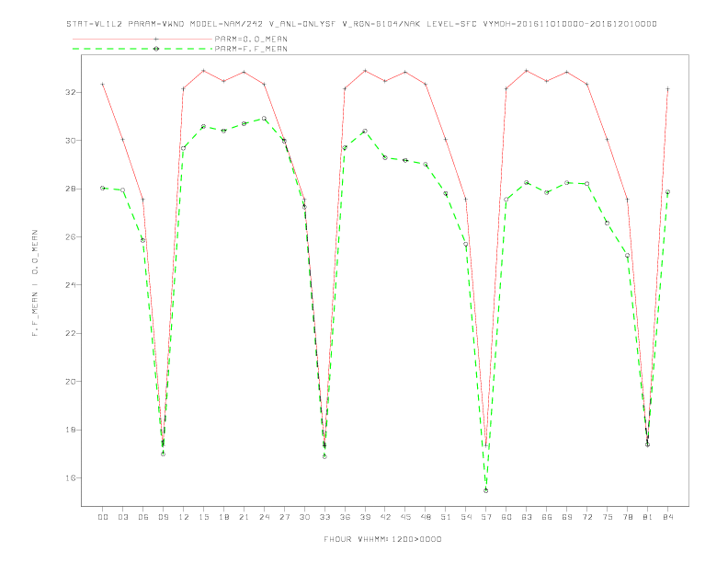Click x-axis forecast hour label 42
This screenshot has height=563, width=728.
click(x=385, y=517)
